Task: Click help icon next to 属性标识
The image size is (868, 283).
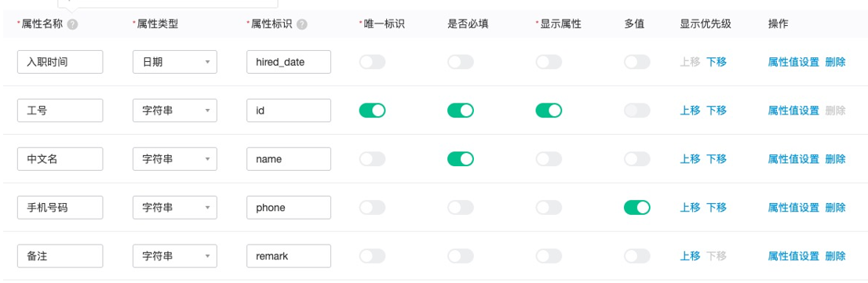Action: coord(301,25)
